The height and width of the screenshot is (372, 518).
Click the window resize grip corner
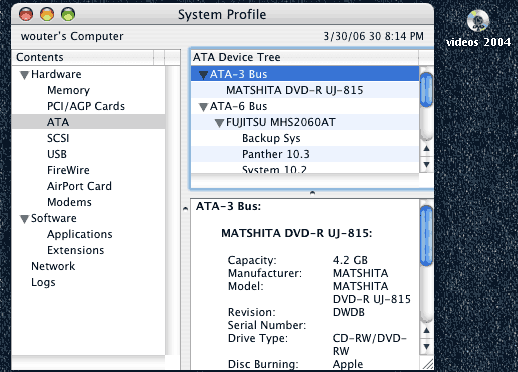point(428,364)
